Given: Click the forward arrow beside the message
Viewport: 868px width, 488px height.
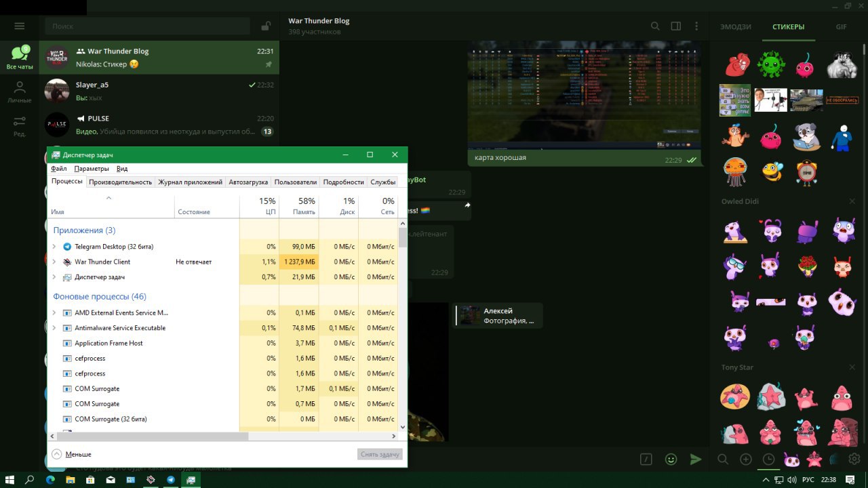Looking at the screenshot, I should tap(467, 205).
